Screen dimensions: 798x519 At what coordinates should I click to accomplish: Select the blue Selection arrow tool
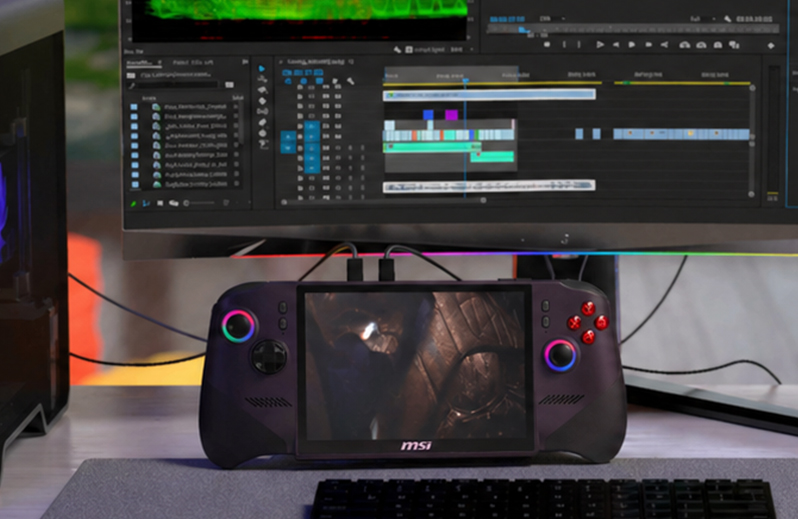coord(262,68)
